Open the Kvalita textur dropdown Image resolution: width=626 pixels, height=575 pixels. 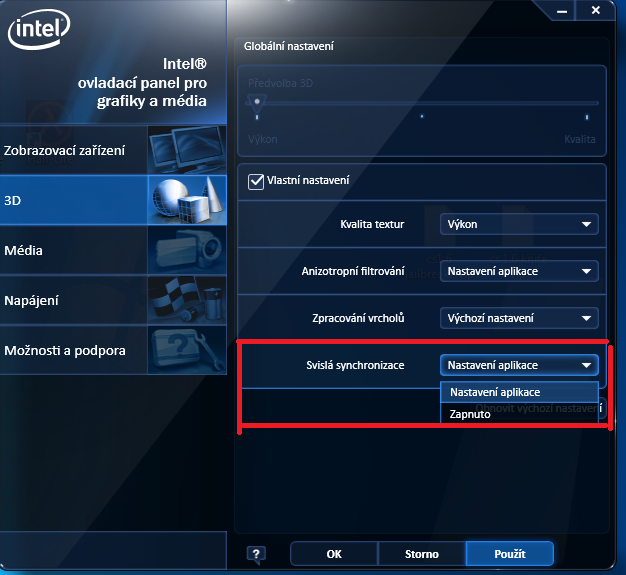point(519,224)
